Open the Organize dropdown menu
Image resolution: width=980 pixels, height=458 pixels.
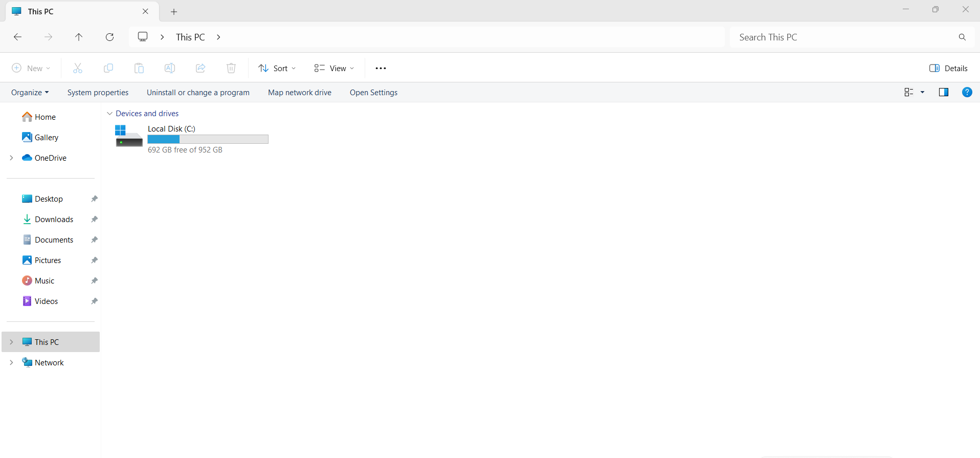(30, 92)
